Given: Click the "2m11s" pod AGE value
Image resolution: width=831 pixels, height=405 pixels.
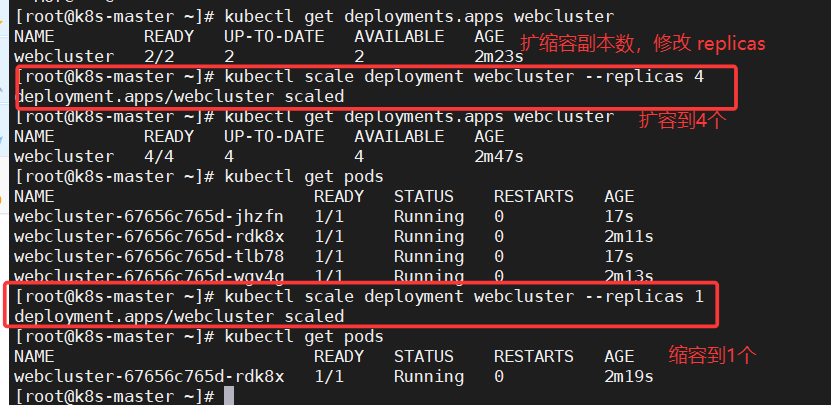Looking at the screenshot, I should [x=629, y=236].
